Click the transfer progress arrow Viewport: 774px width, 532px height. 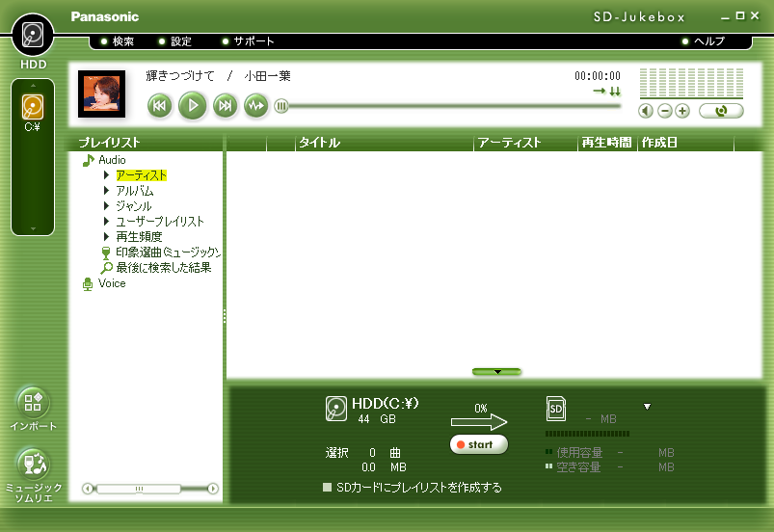[x=479, y=422]
